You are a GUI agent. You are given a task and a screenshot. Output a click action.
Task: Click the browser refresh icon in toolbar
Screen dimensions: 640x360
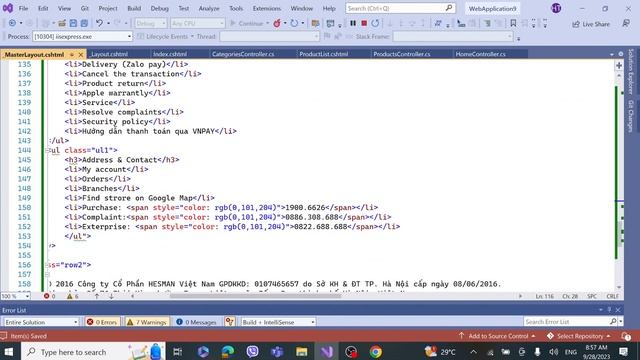coord(294,24)
